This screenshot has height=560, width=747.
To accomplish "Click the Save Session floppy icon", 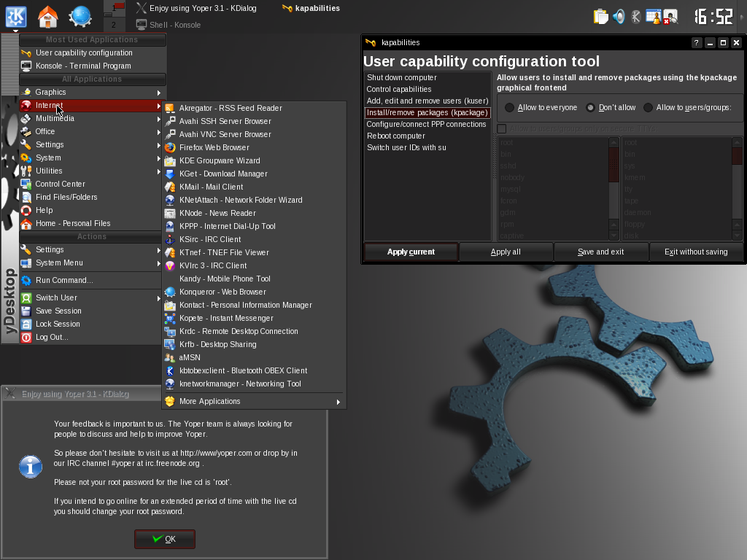I will [x=26, y=311].
